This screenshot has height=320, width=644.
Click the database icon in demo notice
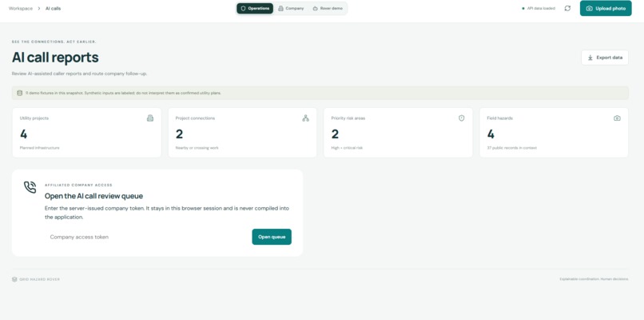(19, 93)
